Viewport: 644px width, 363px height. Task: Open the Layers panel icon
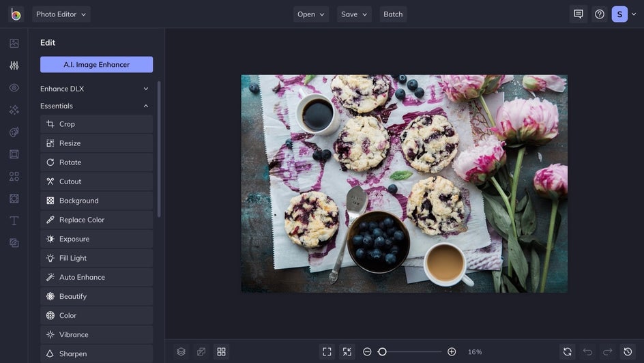181,352
